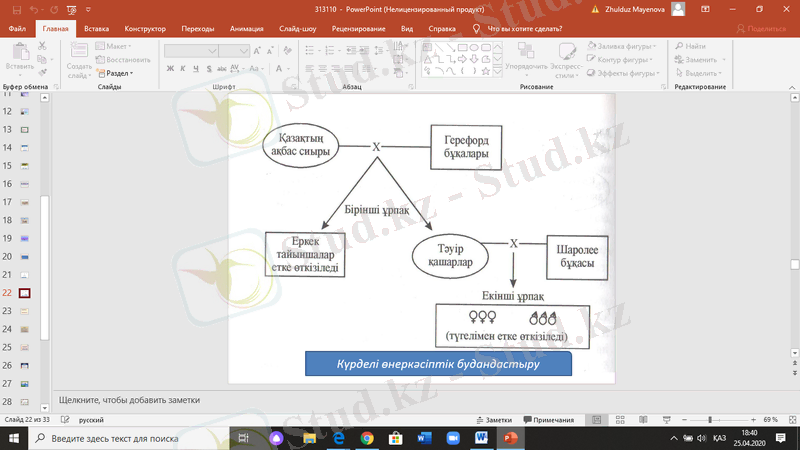The width and height of the screenshot is (800, 450).
Task: Expand the shapes gallery more arrow
Action: pos(497,73)
